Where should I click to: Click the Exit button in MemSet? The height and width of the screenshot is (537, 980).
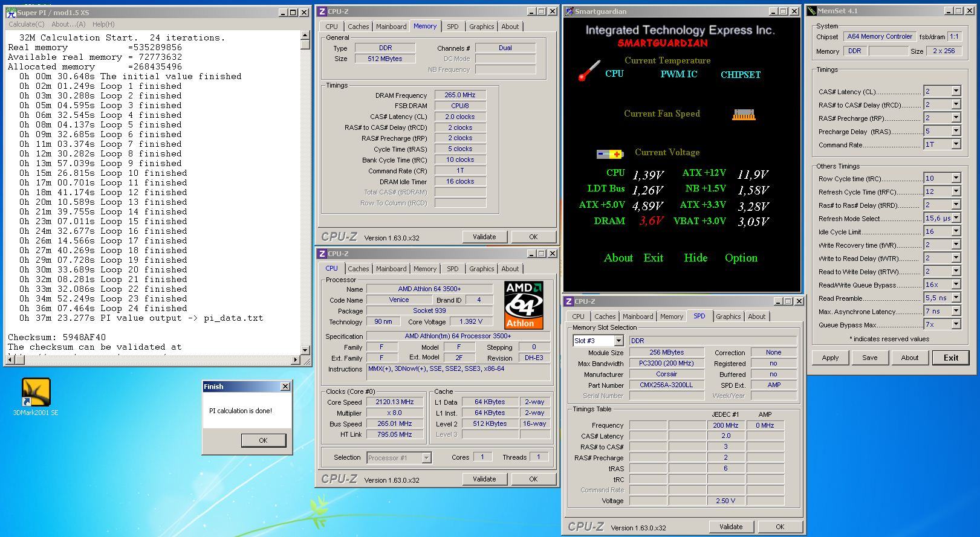click(951, 358)
